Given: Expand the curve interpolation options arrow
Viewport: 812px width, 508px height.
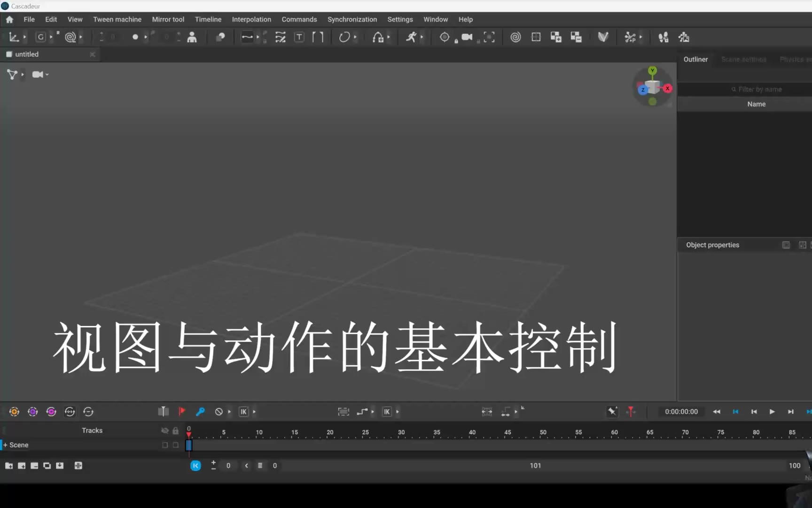Looking at the screenshot, I should coord(258,37).
